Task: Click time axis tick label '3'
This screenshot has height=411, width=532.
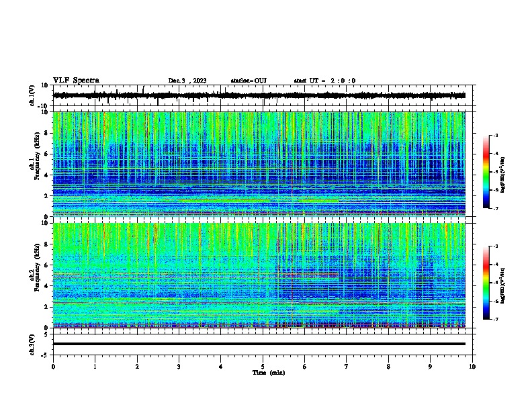Action: (x=179, y=367)
